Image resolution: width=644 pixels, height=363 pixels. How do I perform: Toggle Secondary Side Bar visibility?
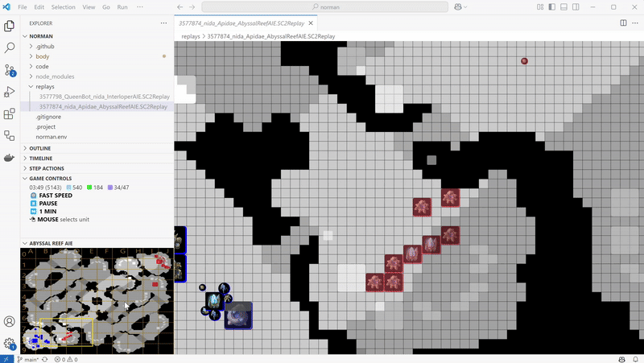click(x=576, y=7)
